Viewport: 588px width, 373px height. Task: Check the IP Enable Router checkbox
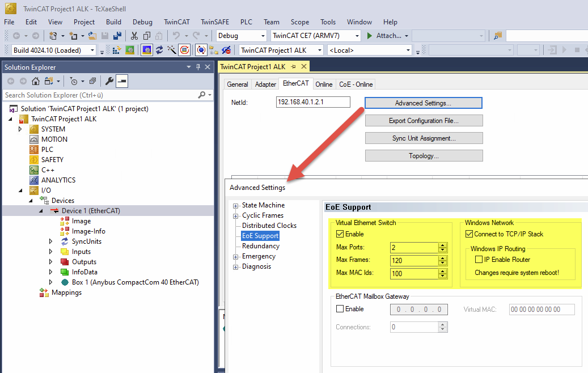[479, 260]
